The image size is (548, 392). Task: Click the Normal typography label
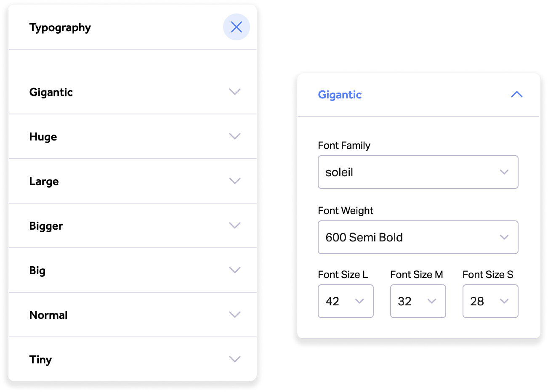tap(48, 315)
